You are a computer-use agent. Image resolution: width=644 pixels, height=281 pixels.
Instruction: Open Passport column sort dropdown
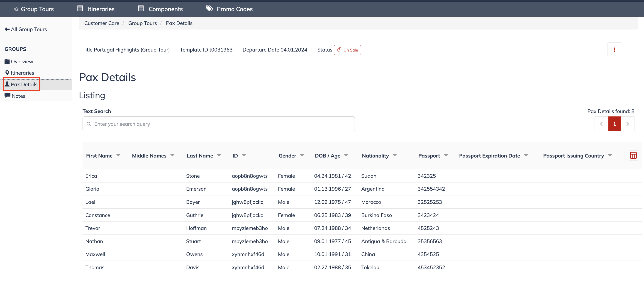tap(446, 155)
